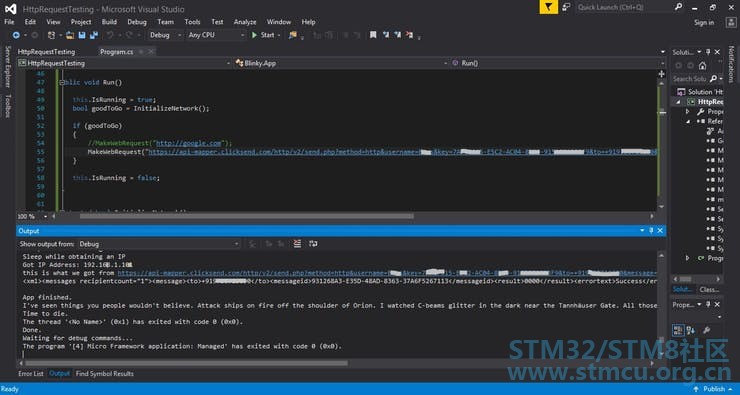This screenshot has width=740, height=395.
Task: Pin the Output panel with pushpin
Action: [651, 231]
